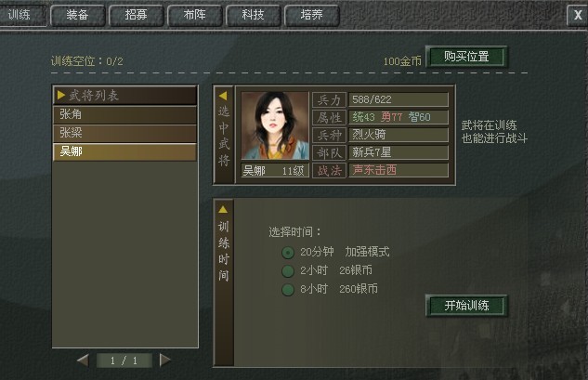Click the 开始训练 button
The height and width of the screenshot is (380, 588).
click(466, 306)
